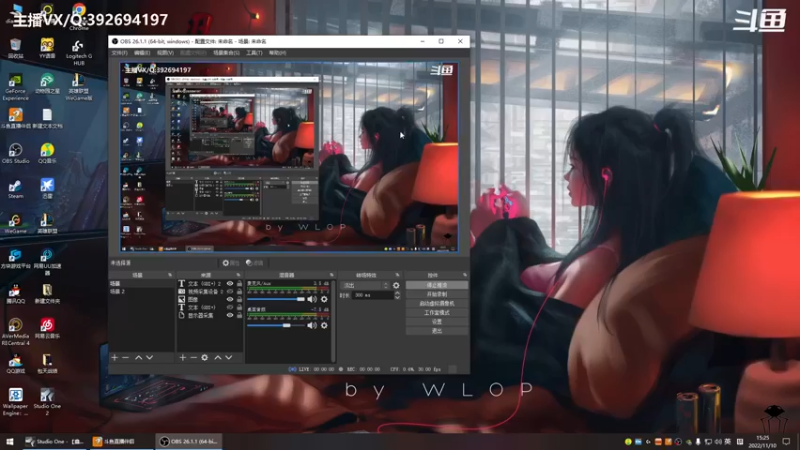Click the 启动虚拟摄像机 button
Image resolution: width=800 pixels, height=450 pixels.
(437, 304)
